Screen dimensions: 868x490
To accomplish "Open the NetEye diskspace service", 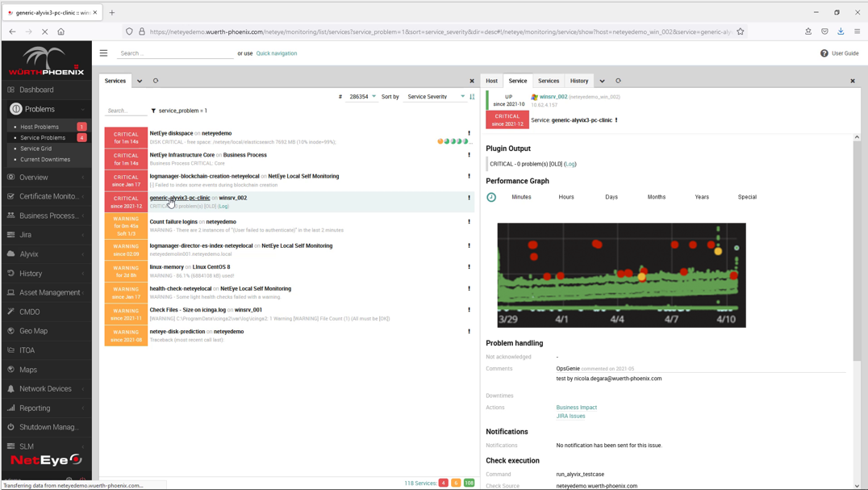I will coord(171,133).
